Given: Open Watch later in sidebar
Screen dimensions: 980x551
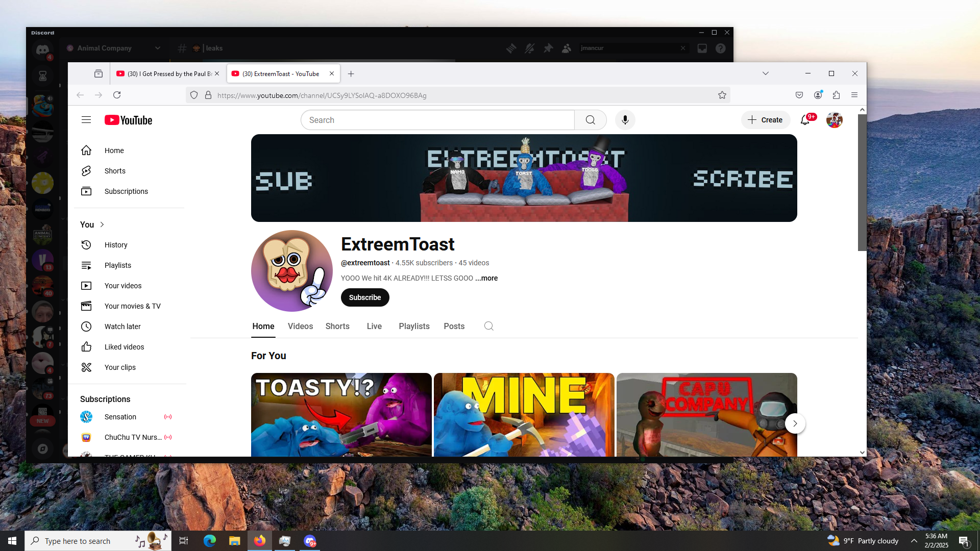Looking at the screenshot, I should [x=122, y=327].
